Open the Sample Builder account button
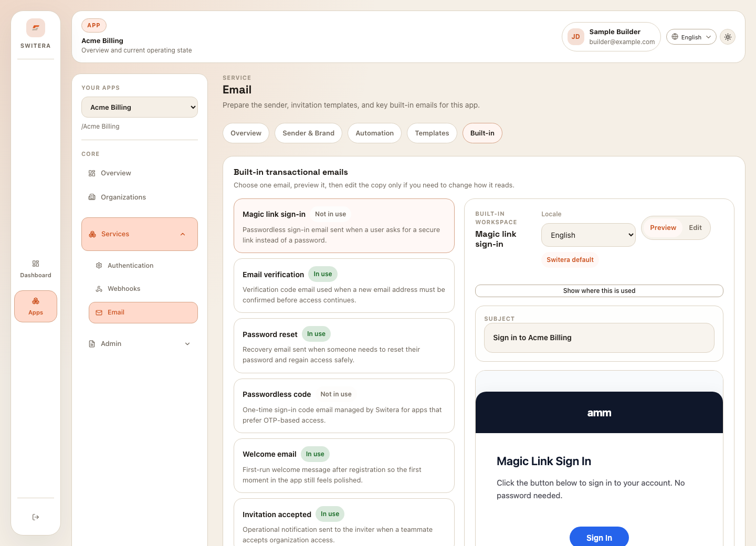756x546 pixels. click(611, 37)
